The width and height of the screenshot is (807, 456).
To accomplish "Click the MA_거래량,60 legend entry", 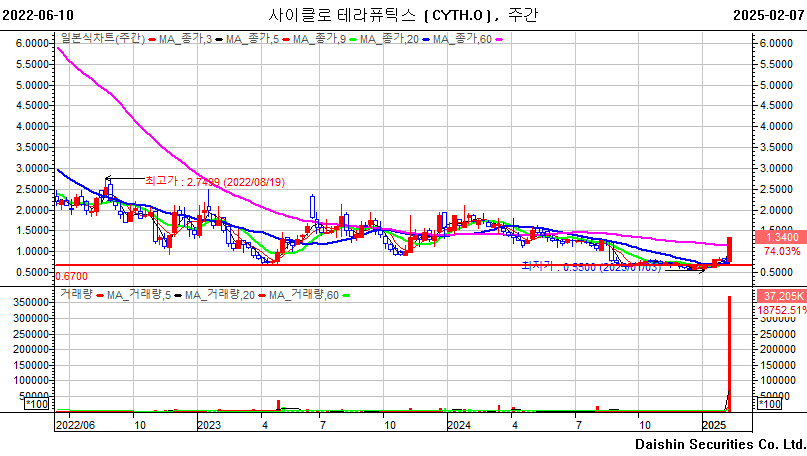I will click(304, 295).
